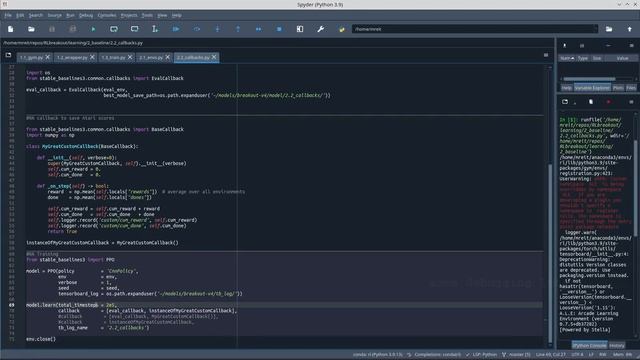
Task: Open the Projects menu
Action: pyautogui.click(x=129, y=15)
